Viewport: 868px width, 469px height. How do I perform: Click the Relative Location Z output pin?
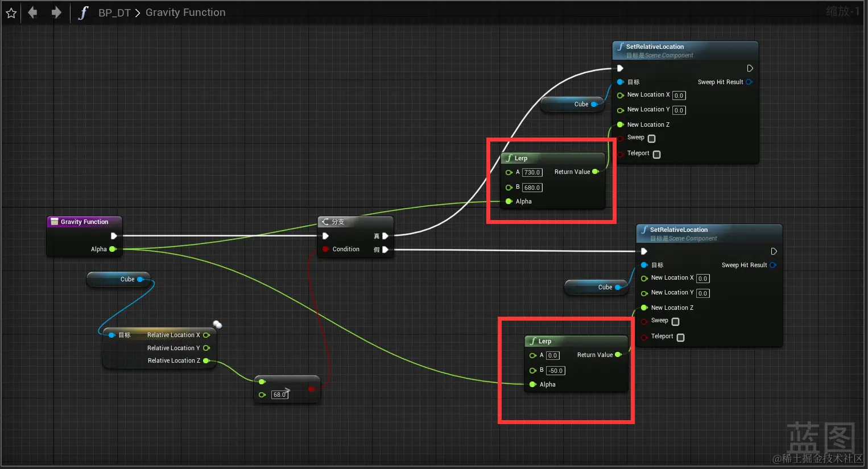point(206,360)
